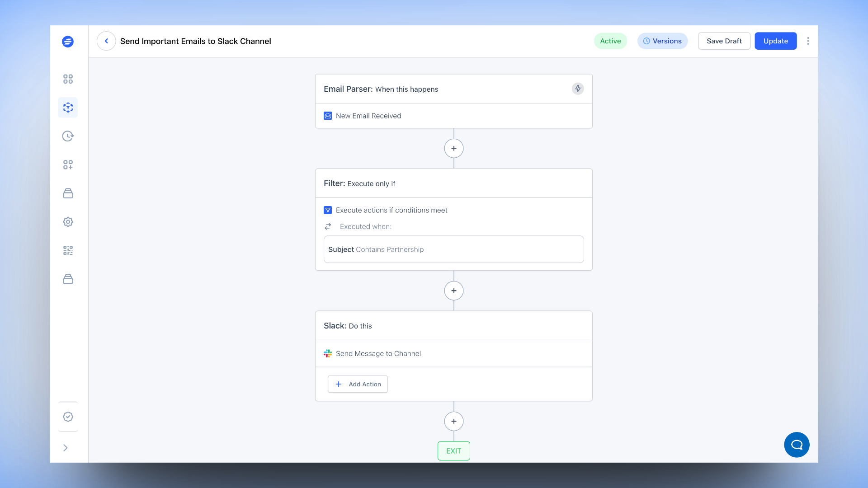The width and height of the screenshot is (868, 488).
Task: Expand the sidebar with the chevron arrow
Action: pos(66,448)
